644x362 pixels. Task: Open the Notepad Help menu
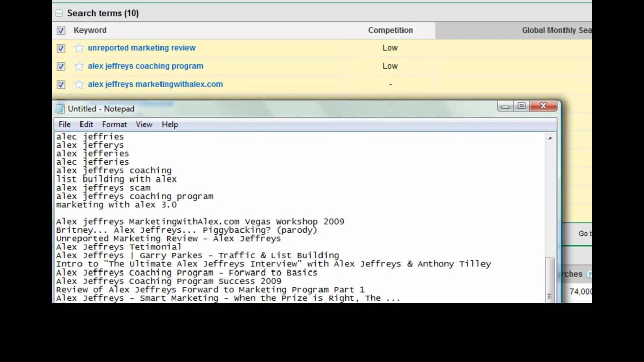170,124
